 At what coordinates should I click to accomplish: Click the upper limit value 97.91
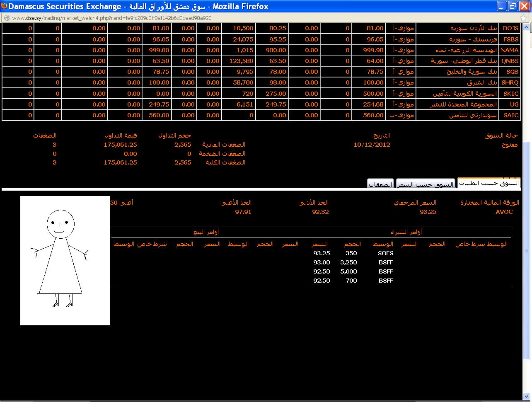[x=243, y=212]
